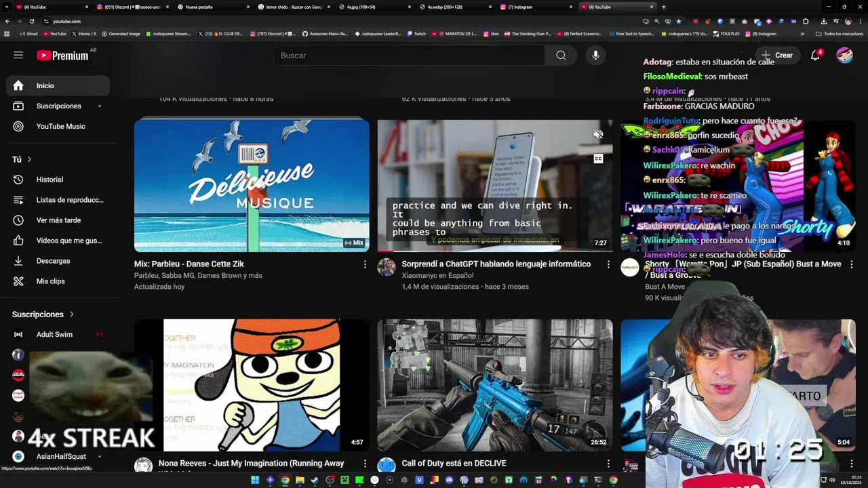The height and width of the screenshot is (488, 868).
Task: Open the account avatar menu
Action: (x=844, y=56)
